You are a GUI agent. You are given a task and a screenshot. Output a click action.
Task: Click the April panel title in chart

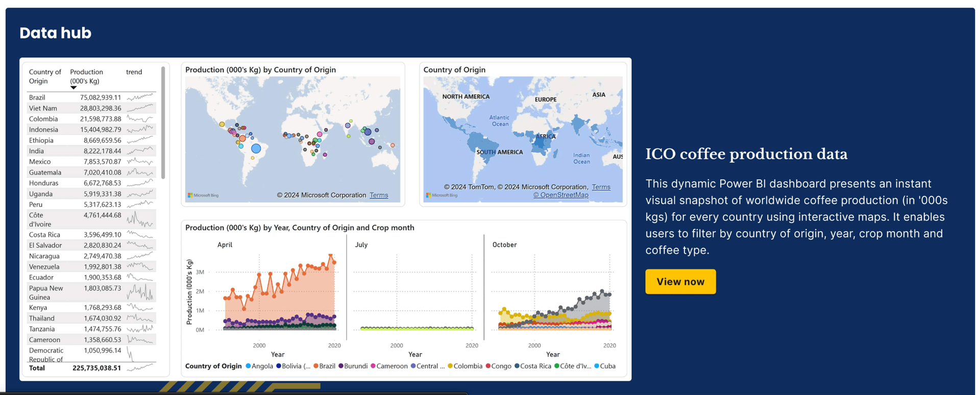click(x=225, y=245)
